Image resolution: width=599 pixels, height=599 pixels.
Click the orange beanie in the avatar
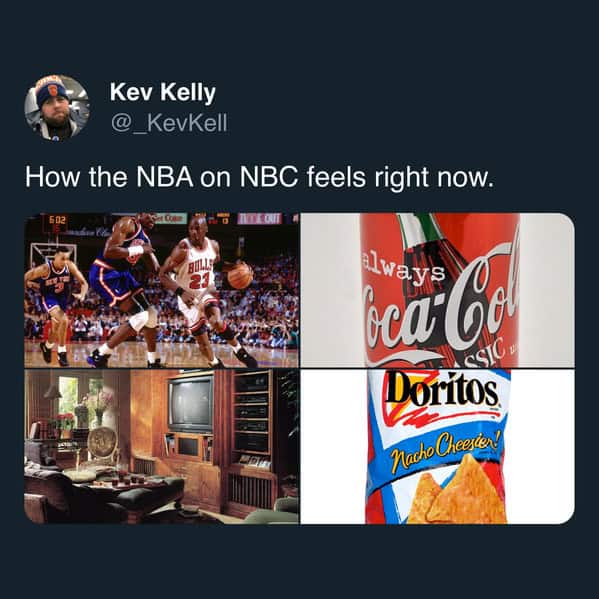click(52, 89)
